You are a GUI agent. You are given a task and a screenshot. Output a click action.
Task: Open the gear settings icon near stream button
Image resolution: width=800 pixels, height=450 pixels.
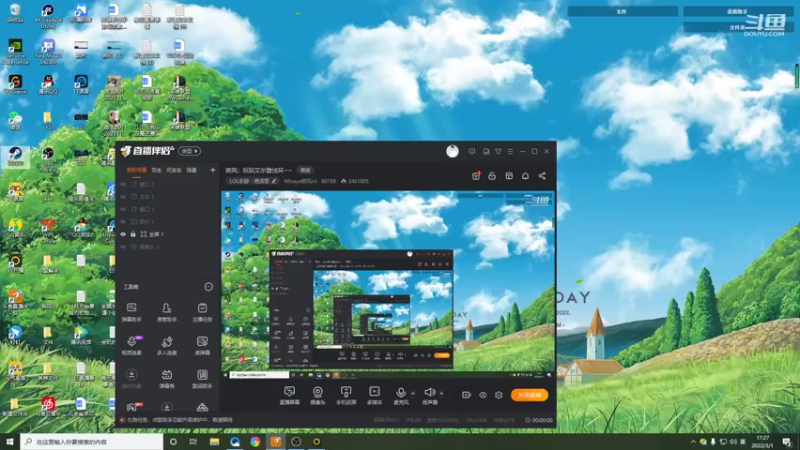point(499,395)
